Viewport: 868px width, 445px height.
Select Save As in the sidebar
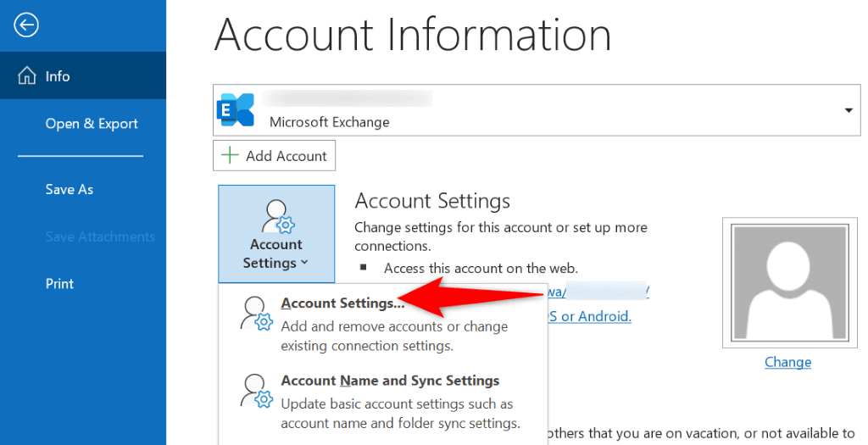coord(70,190)
